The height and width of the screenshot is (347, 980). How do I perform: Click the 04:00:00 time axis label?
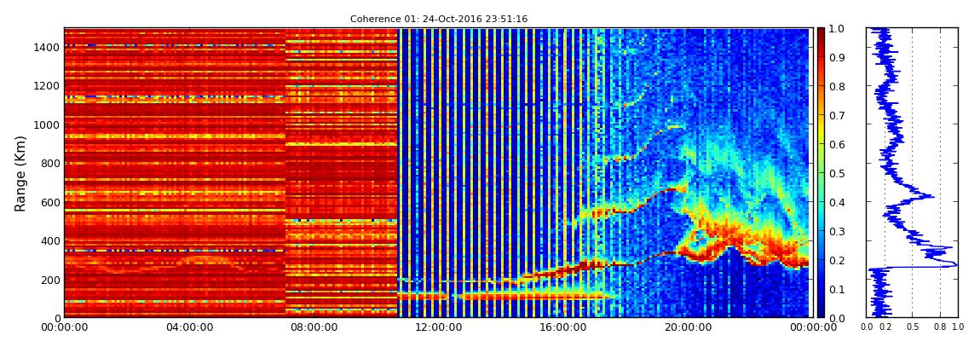point(188,327)
